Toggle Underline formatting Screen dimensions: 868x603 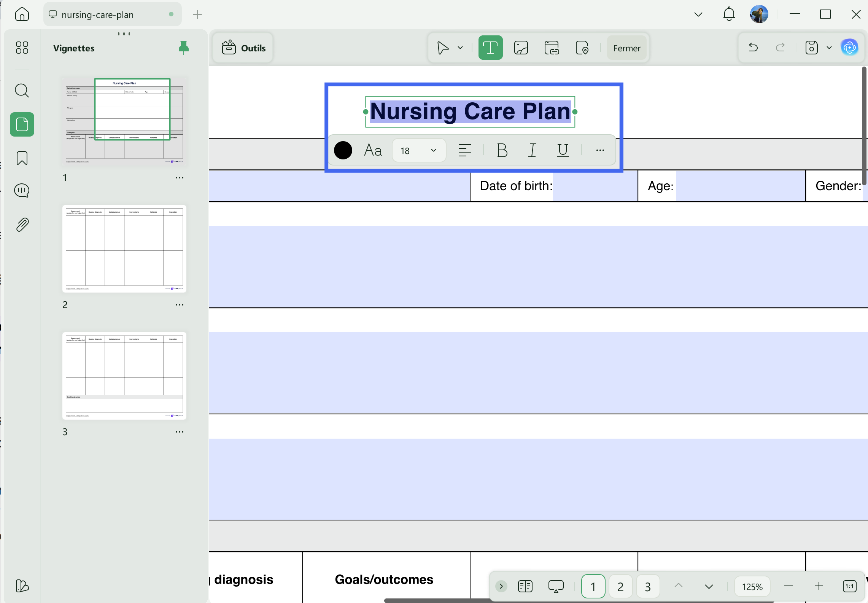[563, 150]
